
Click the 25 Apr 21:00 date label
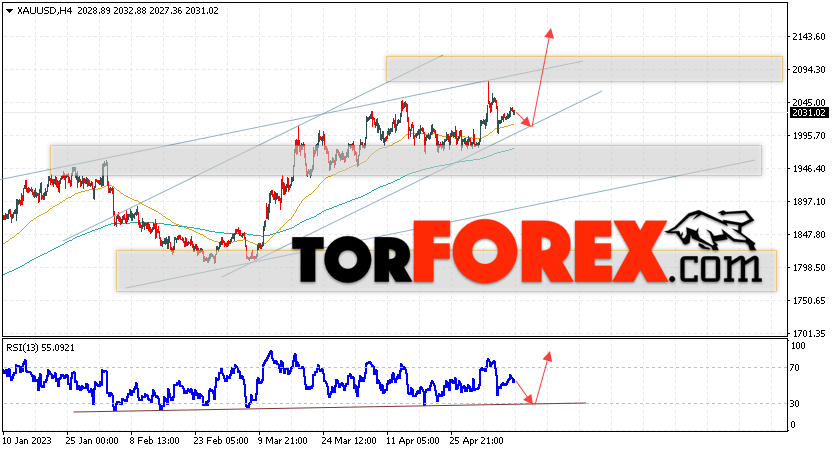tap(477, 441)
